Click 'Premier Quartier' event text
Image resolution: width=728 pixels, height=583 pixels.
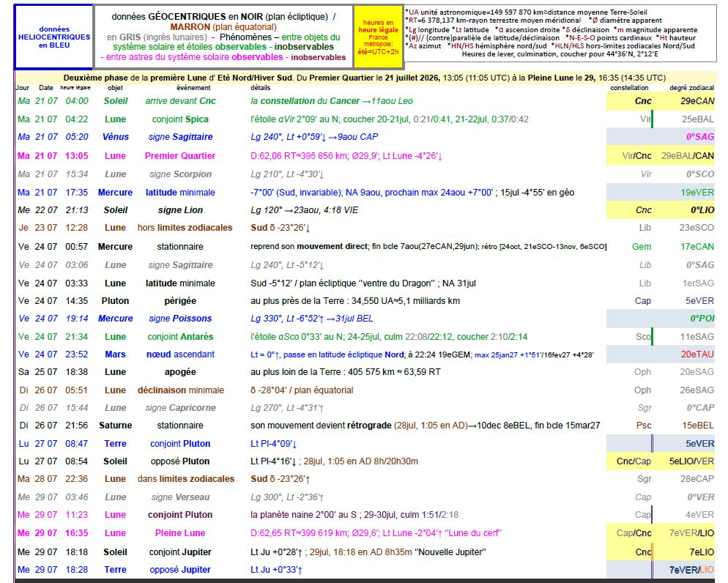tap(180, 156)
